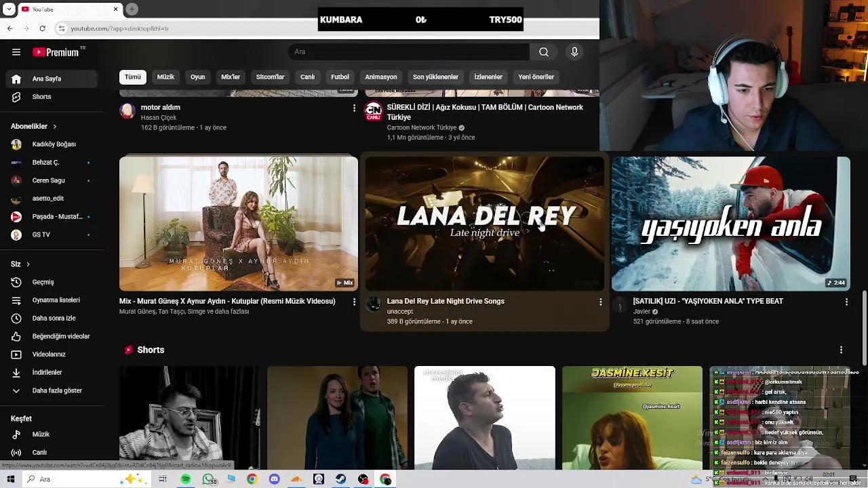The image size is (868, 488).
Task: Select the Müzik filter chip
Action: pyautogui.click(x=166, y=77)
